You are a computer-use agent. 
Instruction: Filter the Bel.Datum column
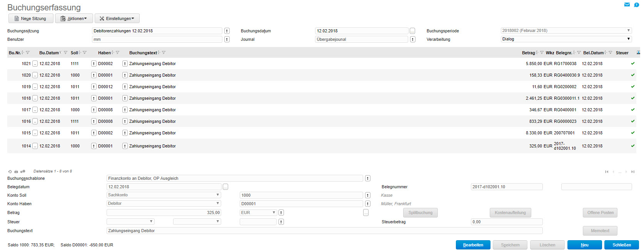(x=610, y=53)
